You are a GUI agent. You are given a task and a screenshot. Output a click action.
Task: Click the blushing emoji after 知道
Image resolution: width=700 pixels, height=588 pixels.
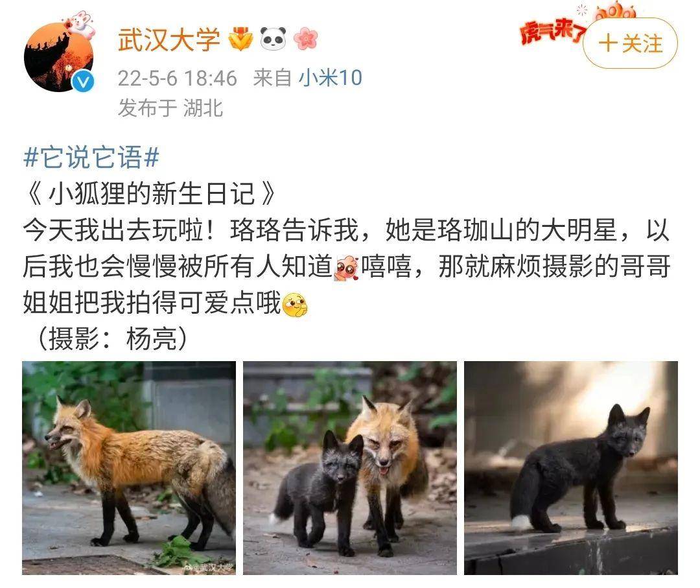click(x=346, y=268)
